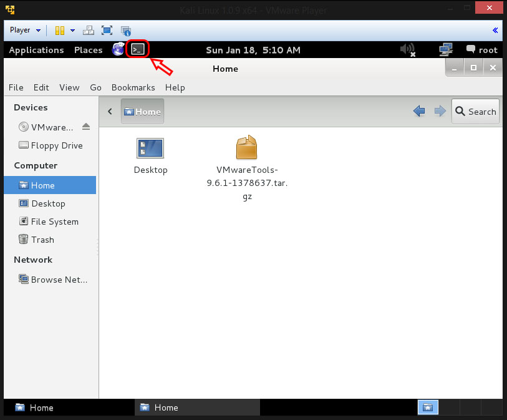Close the Home file manager window
Image resolution: width=507 pixels, height=420 pixels.
[x=493, y=68]
